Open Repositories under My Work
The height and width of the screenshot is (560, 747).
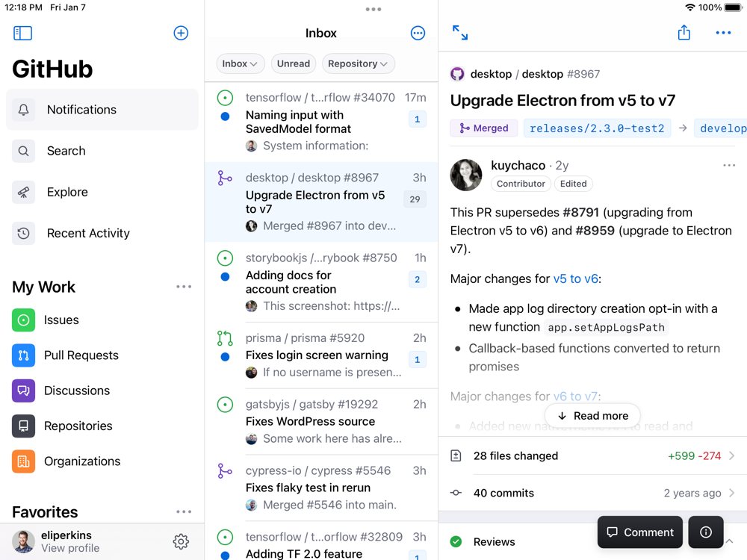[102, 426]
